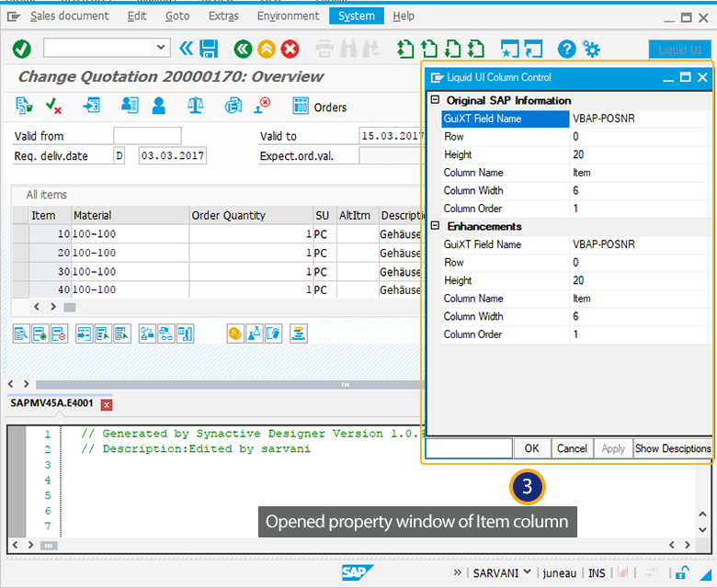Open the Extras menu

223,16
